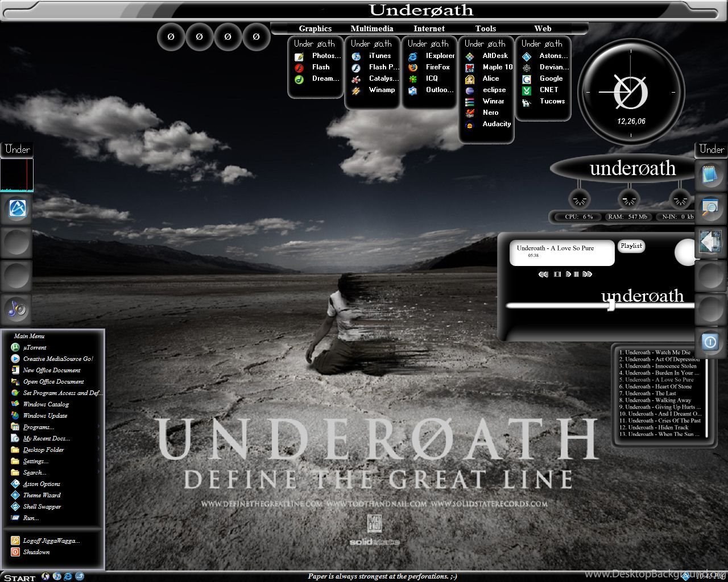
Task: Click the music note icon in left sidebar
Action: [17, 309]
